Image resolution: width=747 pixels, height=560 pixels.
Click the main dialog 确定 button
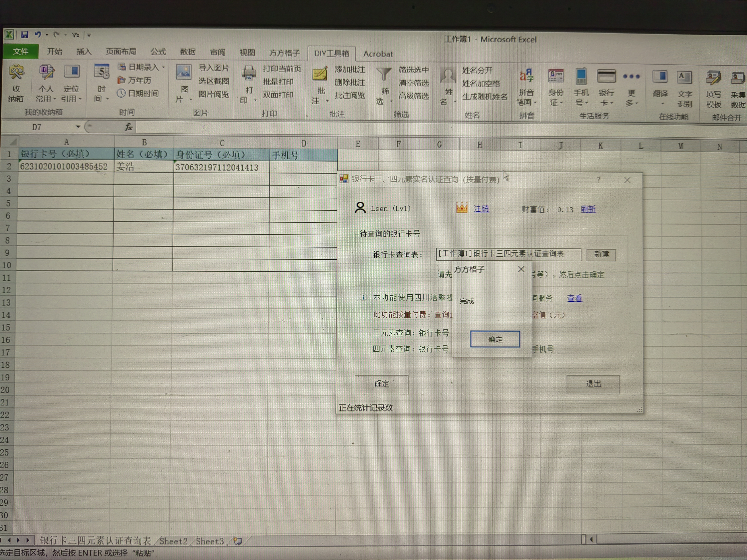coord(381,384)
